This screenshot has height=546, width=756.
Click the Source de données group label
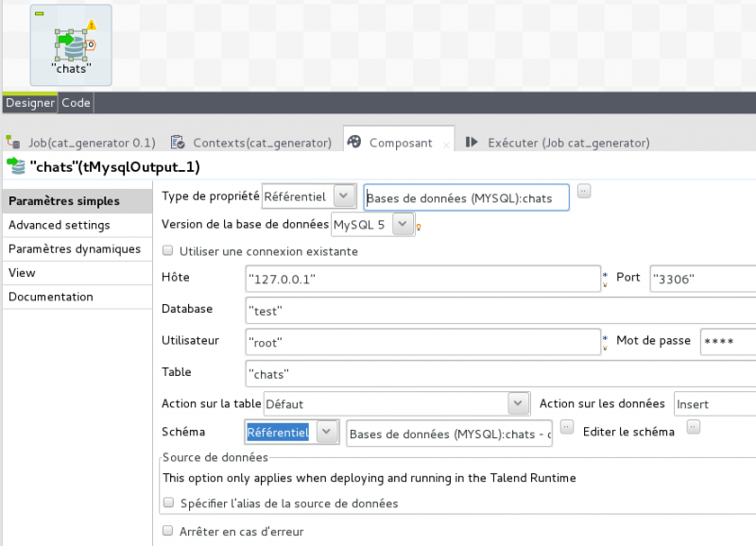click(215, 457)
